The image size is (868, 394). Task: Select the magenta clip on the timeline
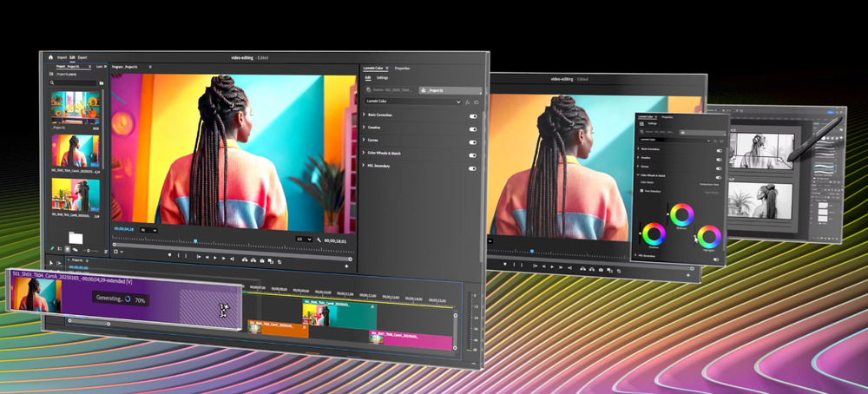[411, 340]
